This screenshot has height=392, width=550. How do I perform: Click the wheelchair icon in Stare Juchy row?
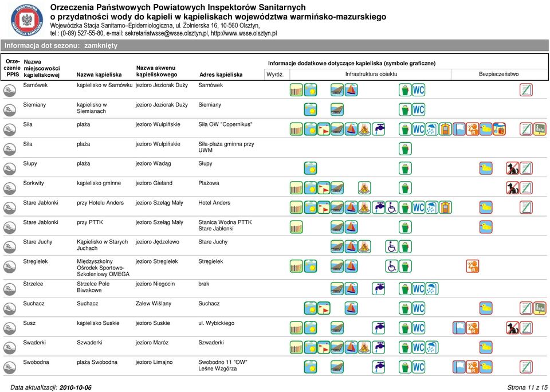coord(392,246)
